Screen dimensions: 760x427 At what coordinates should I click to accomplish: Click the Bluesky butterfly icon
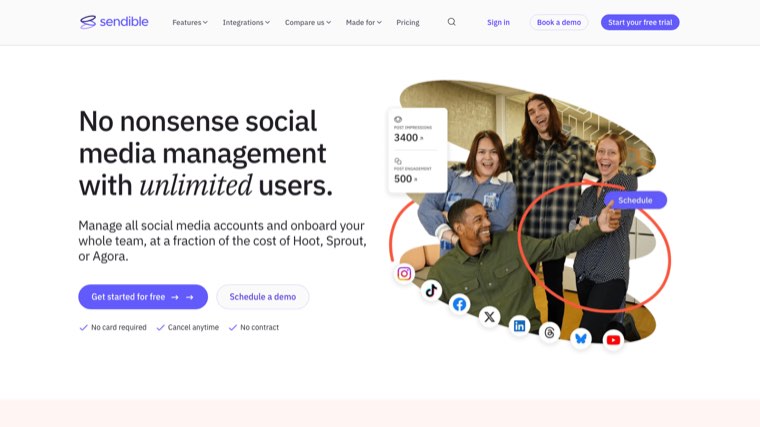tap(581, 338)
